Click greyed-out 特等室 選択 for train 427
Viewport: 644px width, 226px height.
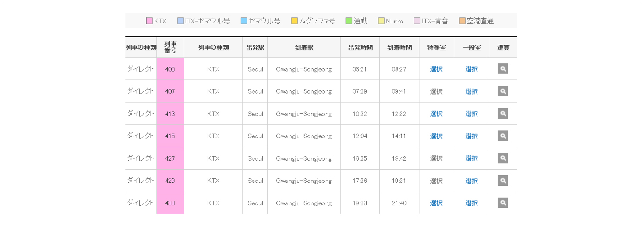pyautogui.click(x=436, y=158)
